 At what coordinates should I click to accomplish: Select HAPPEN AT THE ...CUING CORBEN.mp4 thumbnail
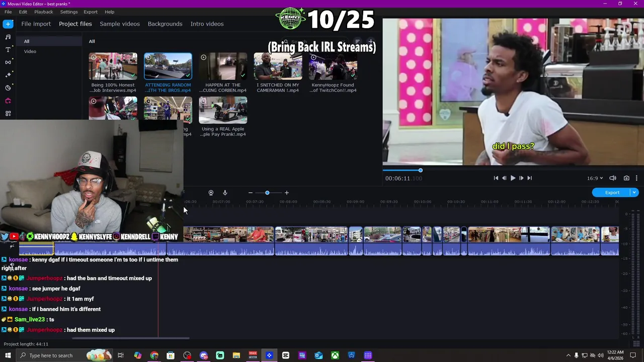(x=223, y=66)
